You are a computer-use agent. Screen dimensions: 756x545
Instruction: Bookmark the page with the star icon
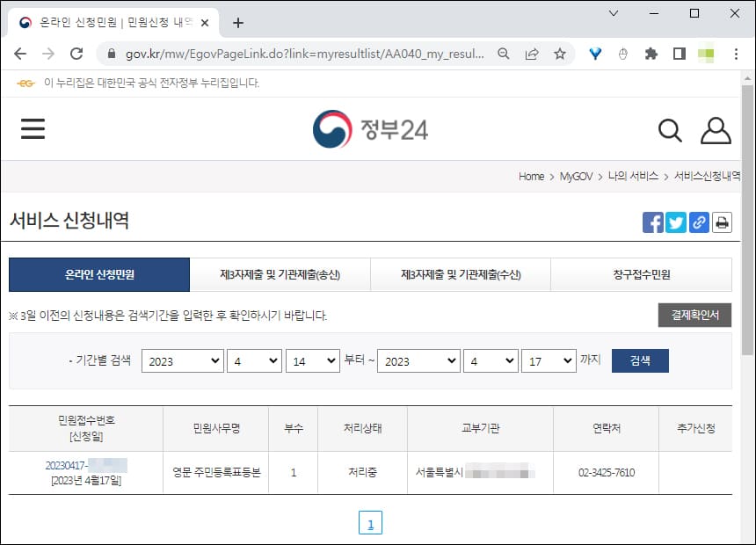point(560,53)
